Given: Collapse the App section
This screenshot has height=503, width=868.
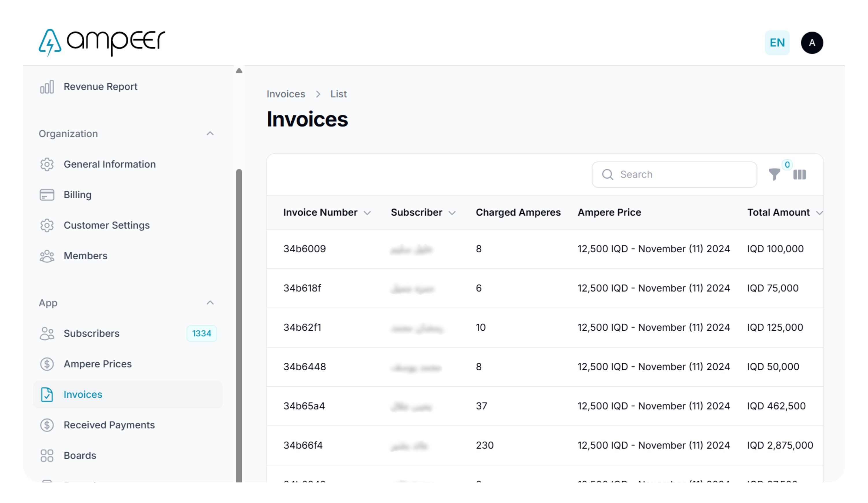Looking at the screenshot, I should pos(210,303).
